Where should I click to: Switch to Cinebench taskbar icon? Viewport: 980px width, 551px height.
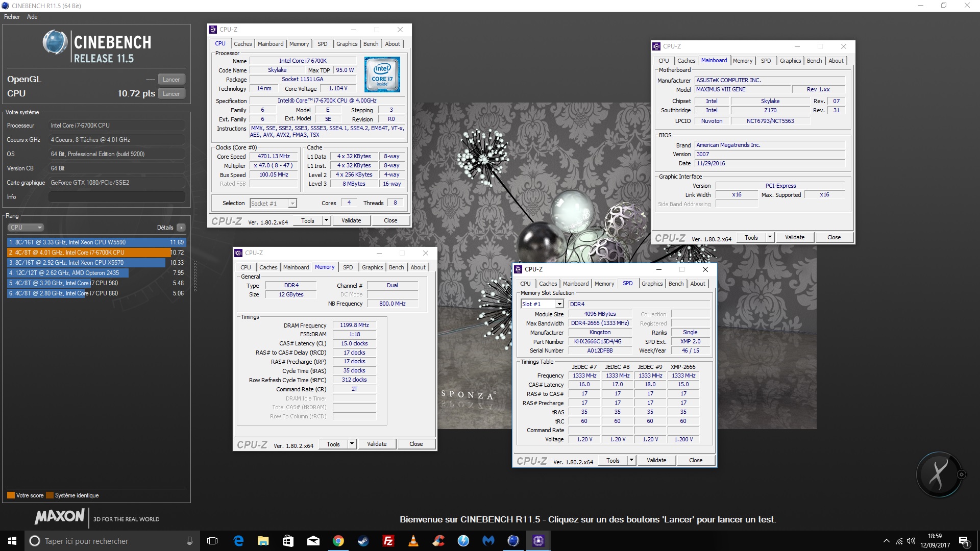click(513, 541)
